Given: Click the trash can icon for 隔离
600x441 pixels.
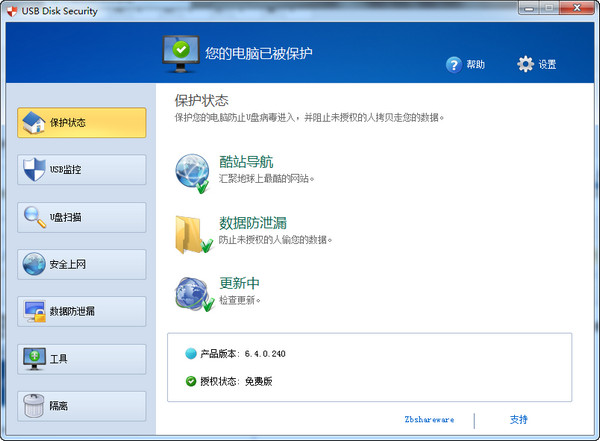Looking at the screenshot, I should (x=34, y=406).
